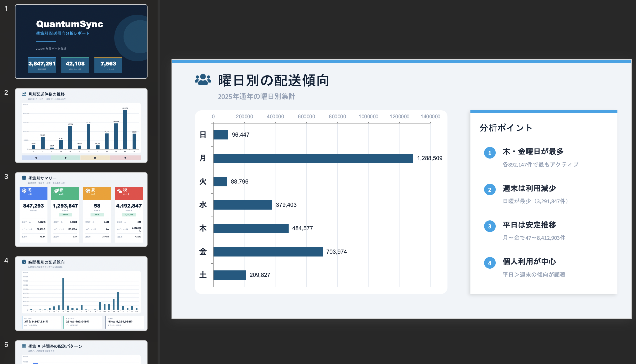Click the snowflake icon on the winter card

pyautogui.click(x=24, y=191)
